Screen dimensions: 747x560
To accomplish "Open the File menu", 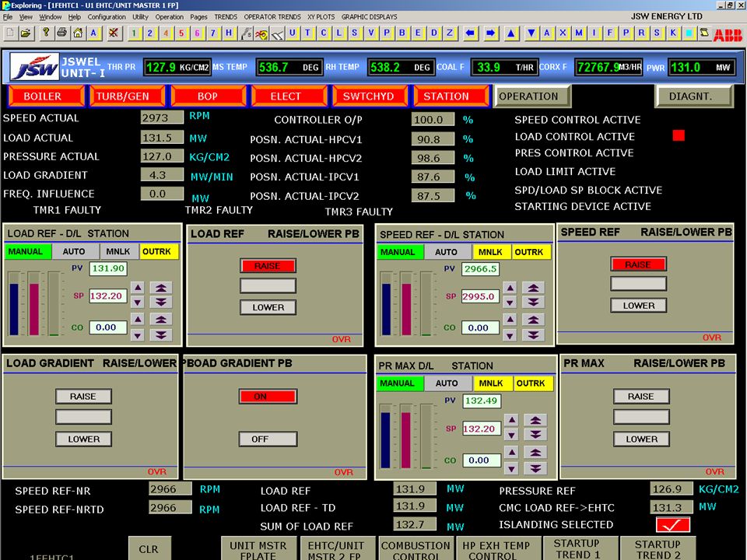I will pyautogui.click(x=8, y=17).
